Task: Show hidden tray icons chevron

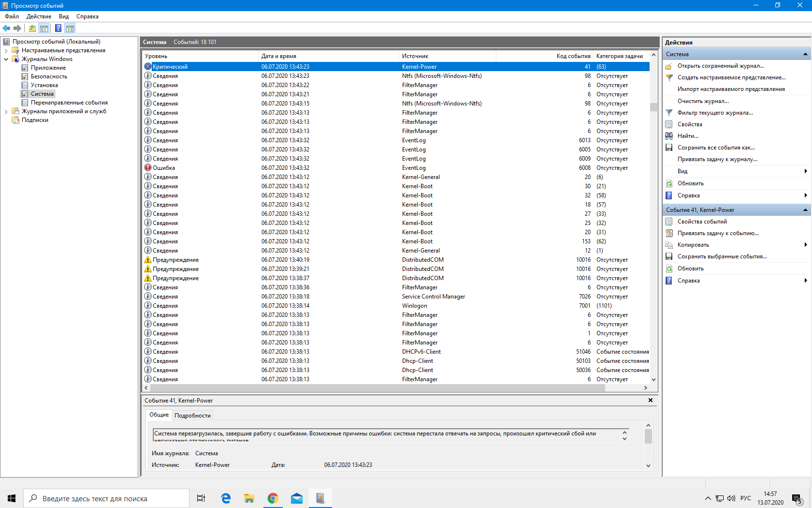Action: pyautogui.click(x=708, y=498)
